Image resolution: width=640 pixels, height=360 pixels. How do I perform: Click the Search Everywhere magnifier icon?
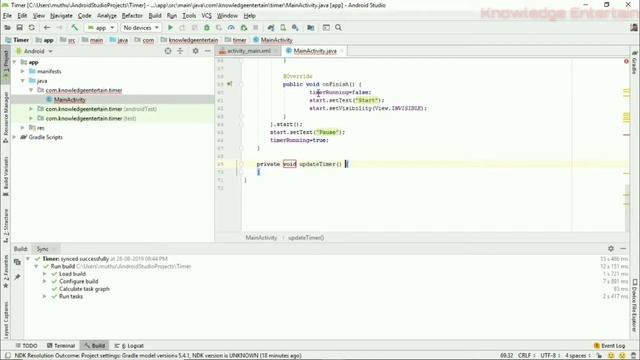point(338,28)
